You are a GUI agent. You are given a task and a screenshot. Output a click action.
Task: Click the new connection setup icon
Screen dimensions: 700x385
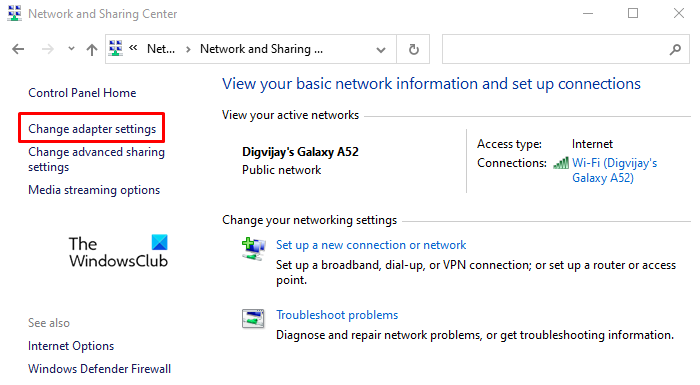(254, 249)
